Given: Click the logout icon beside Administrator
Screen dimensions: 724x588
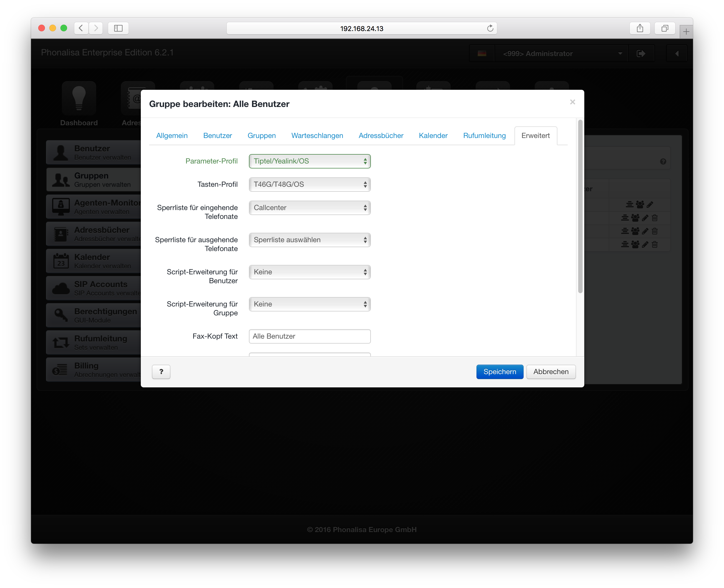Looking at the screenshot, I should (x=641, y=53).
